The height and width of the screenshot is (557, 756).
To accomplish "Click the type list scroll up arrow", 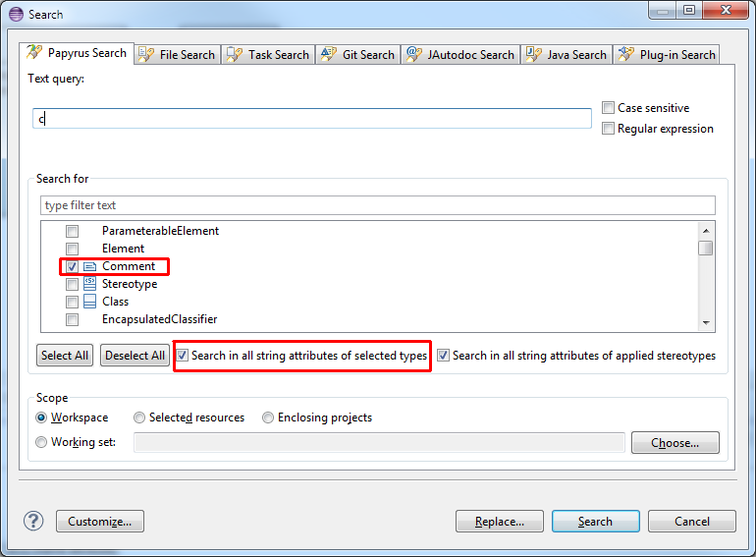I will coord(706,231).
